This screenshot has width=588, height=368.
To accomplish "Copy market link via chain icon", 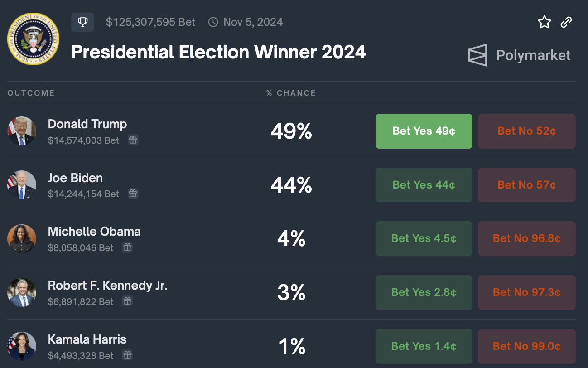I will click(566, 22).
